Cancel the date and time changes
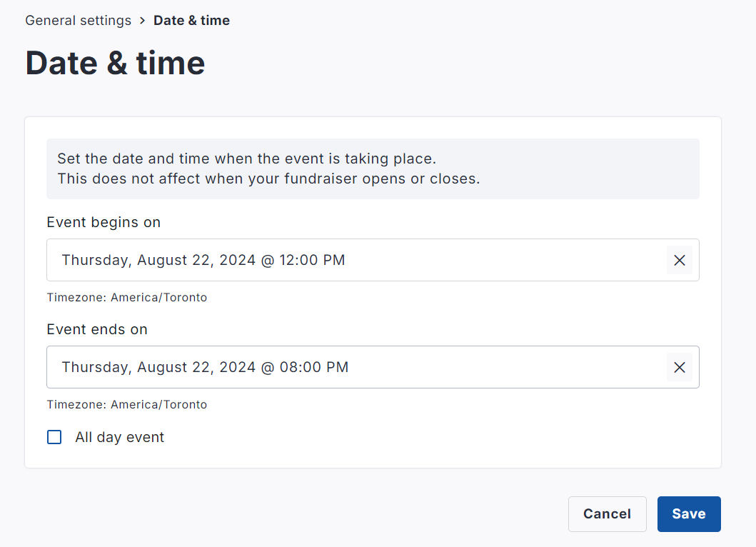Screen dimensions: 756x547 pyautogui.click(x=607, y=514)
